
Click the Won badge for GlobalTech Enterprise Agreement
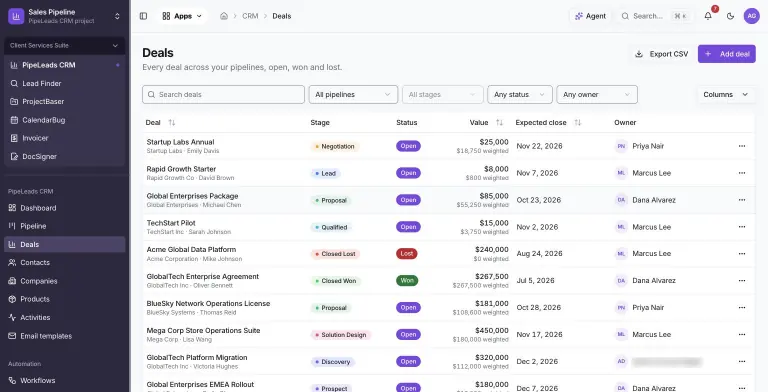click(407, 281)
